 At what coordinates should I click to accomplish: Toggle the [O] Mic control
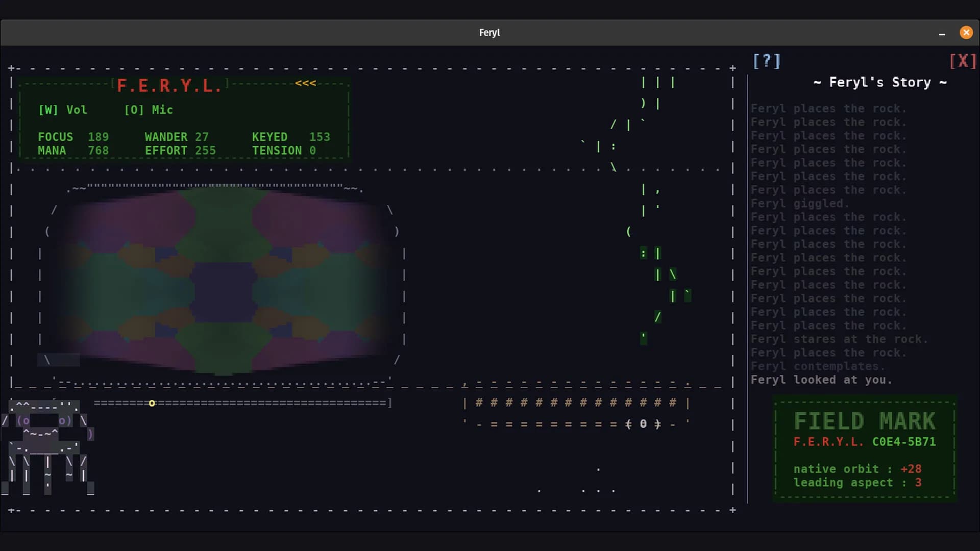[x=149, y=110]
